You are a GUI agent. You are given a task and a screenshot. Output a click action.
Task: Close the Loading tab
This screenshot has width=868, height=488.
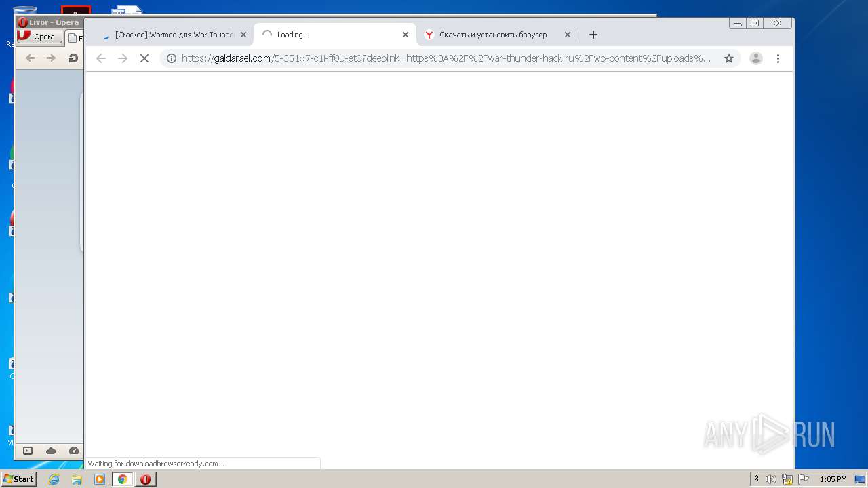(x=406, y=35)
